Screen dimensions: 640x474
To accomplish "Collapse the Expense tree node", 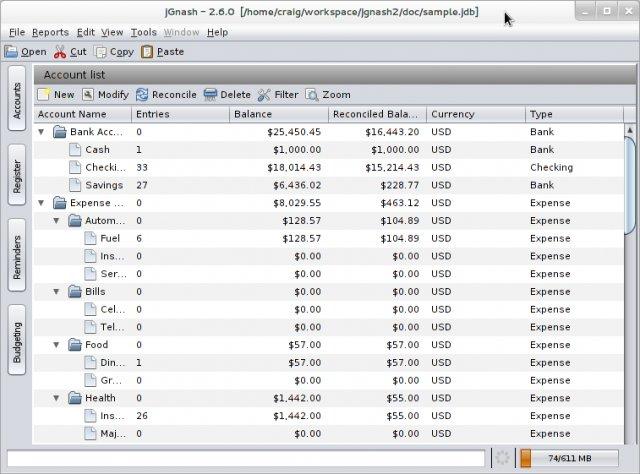I will point(41,203).
